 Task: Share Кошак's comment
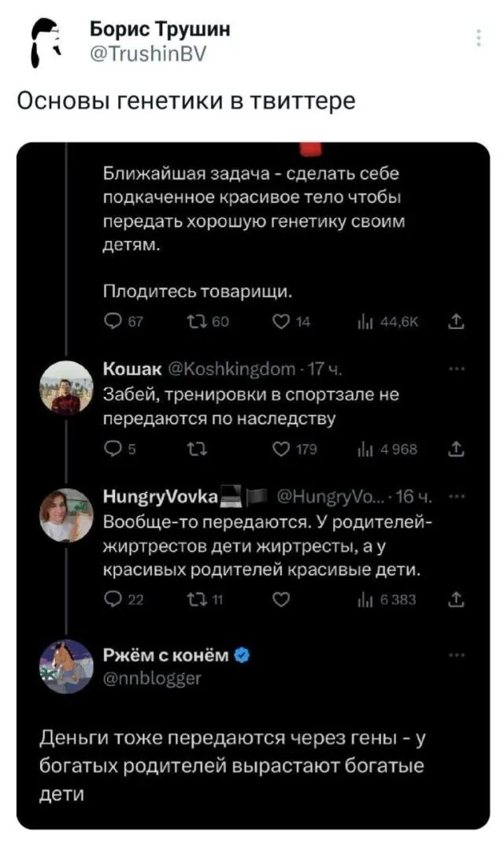point(455,450)
